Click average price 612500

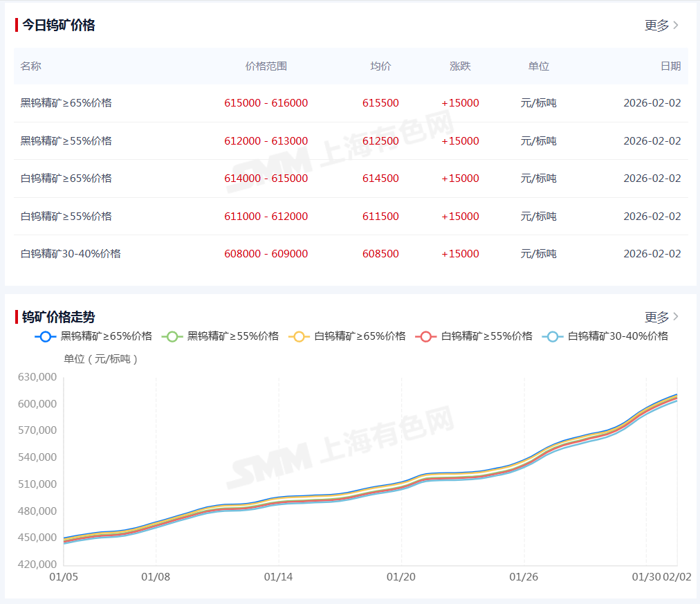(380, 141)
